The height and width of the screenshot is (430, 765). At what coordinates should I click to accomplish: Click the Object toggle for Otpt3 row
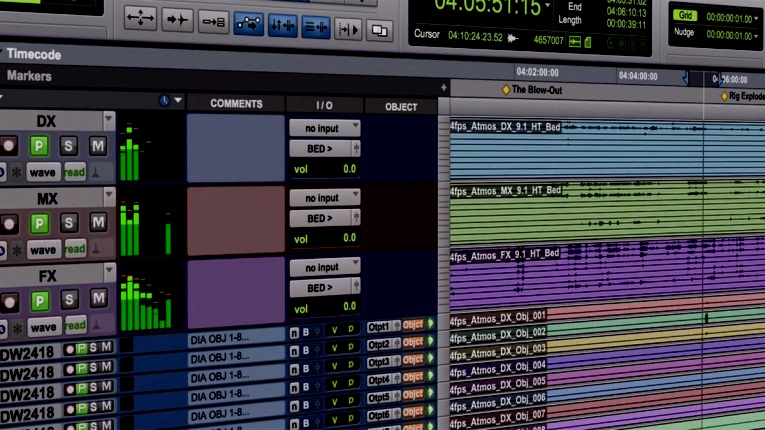pyautogui.click(x=413, y=361)
